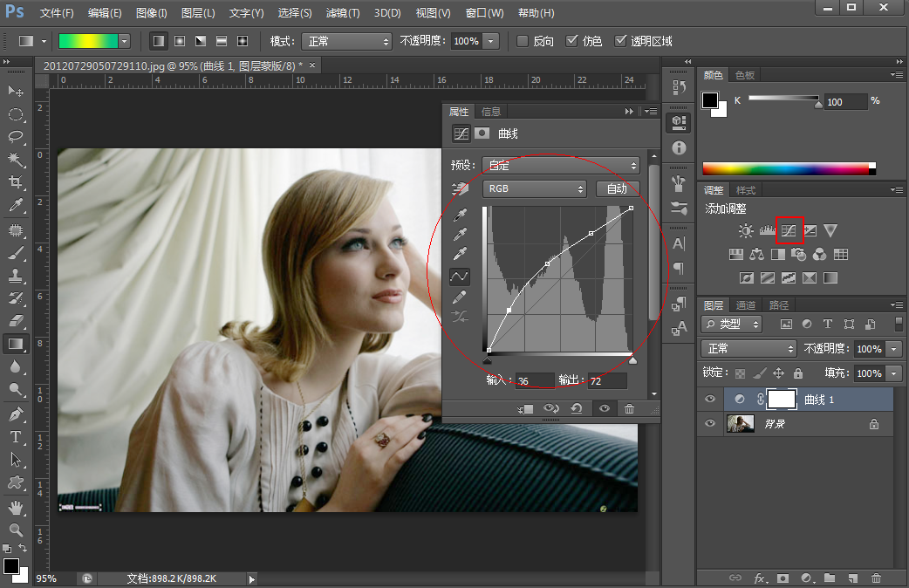This screenshot has width=909, height=588.
Task: Select the Eraser tool
Action: 16,321
